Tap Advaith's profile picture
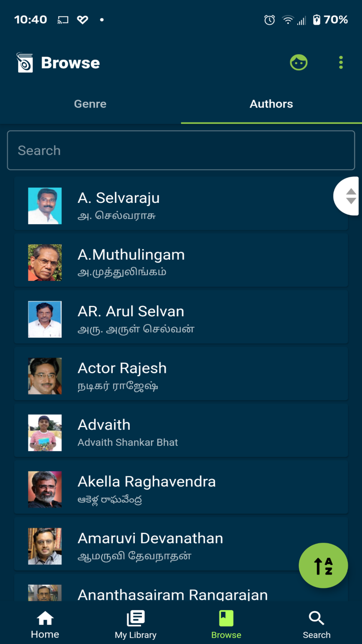This screenshot has width=362, height=644. click(x=45, y=433)
